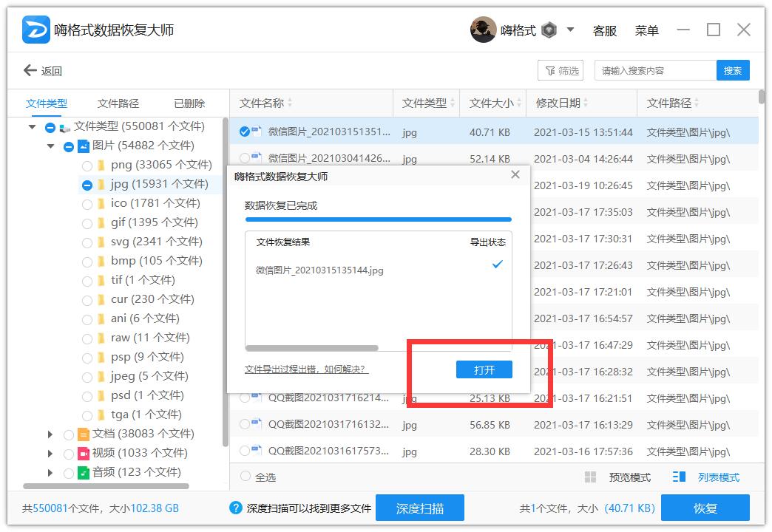Click the 文档 category document icon
772x532 pixels.
84,434
